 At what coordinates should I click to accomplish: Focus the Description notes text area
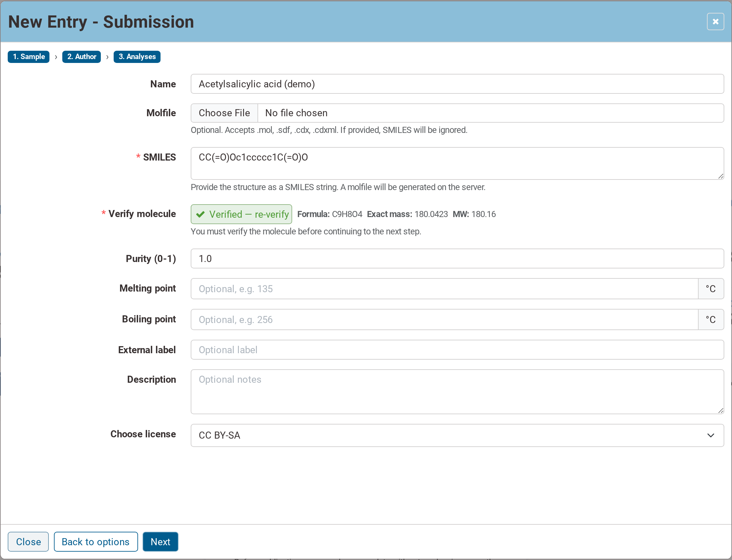[x=457, y=392]
